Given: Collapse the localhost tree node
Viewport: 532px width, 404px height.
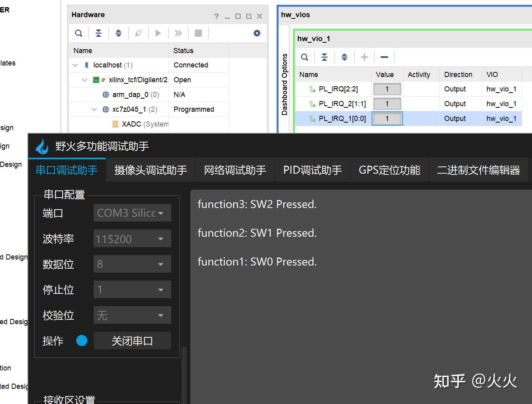Looking at the screenshot, I should (x=75, y=65).
